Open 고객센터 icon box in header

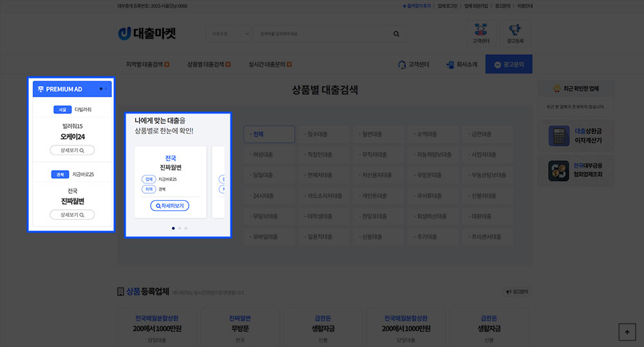click(481, 33)
